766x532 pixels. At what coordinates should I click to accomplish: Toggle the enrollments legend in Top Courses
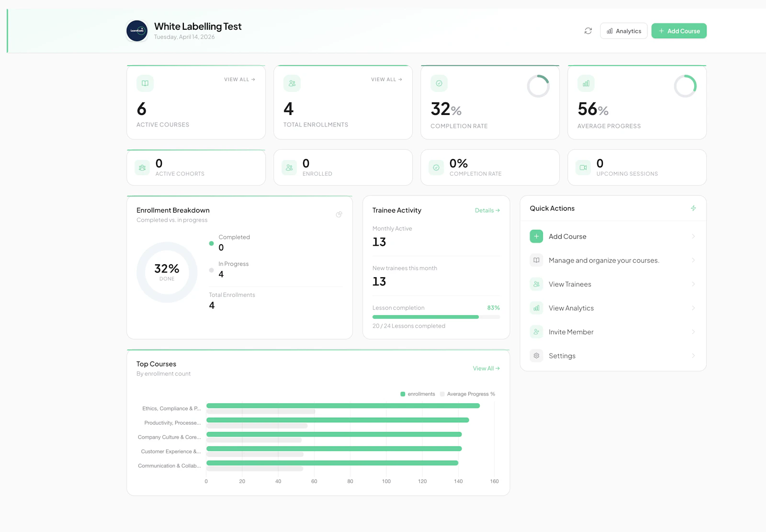tap(417, 394)
